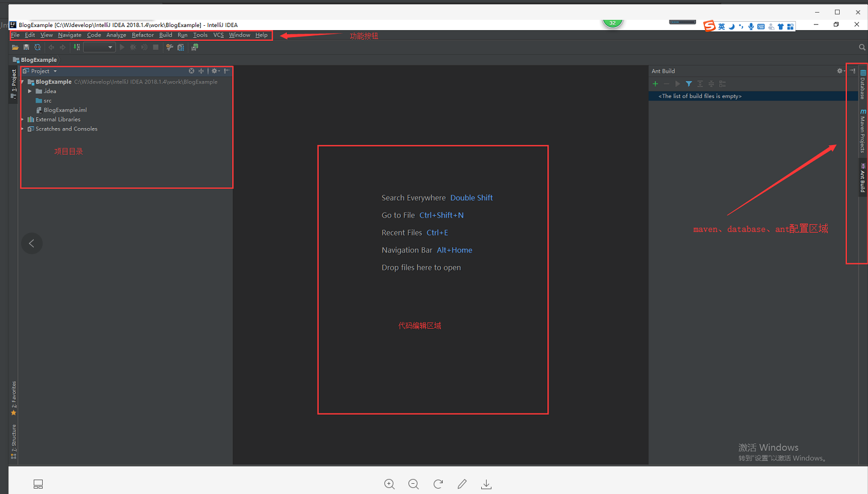Open the Build menu
868x494 pixels.
click(165, 35)
